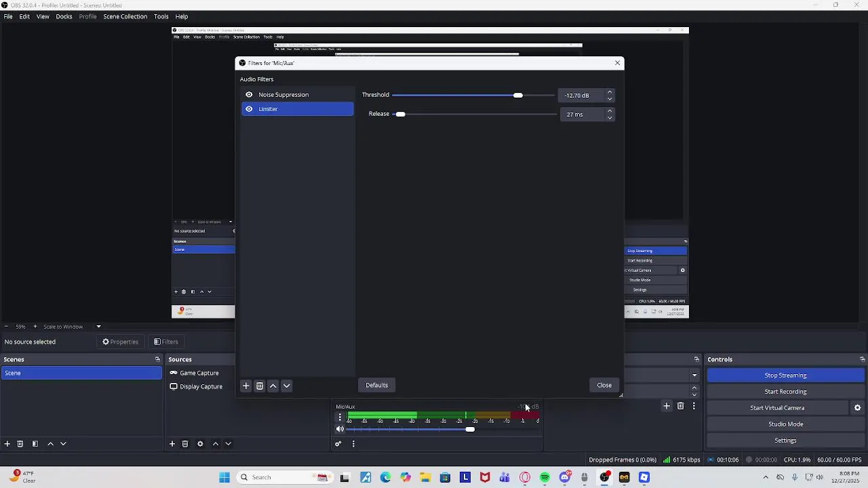Click the Mic/Aux volume slider handle
The width and height of the screenshot is (868, 488).
(x=470, y=429)
